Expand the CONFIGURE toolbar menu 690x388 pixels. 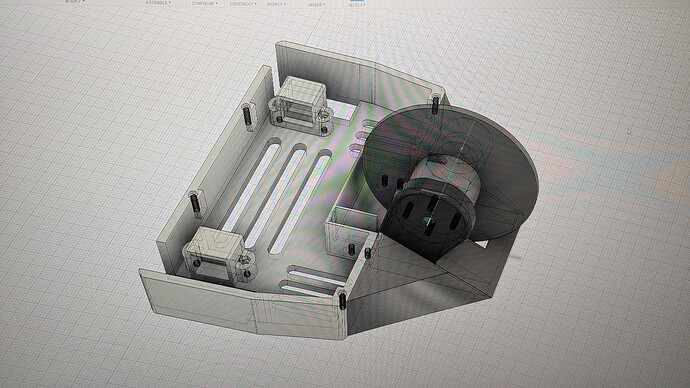tap(205, 3)
